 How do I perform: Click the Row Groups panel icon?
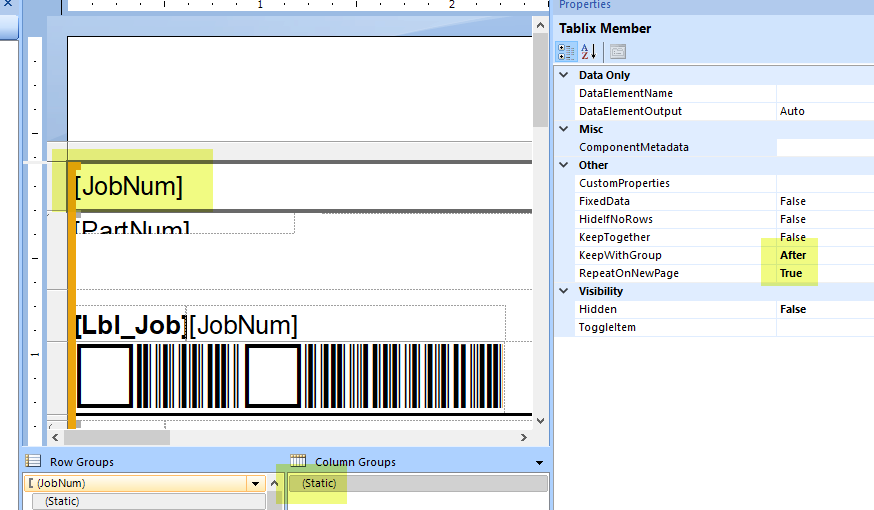33,461
